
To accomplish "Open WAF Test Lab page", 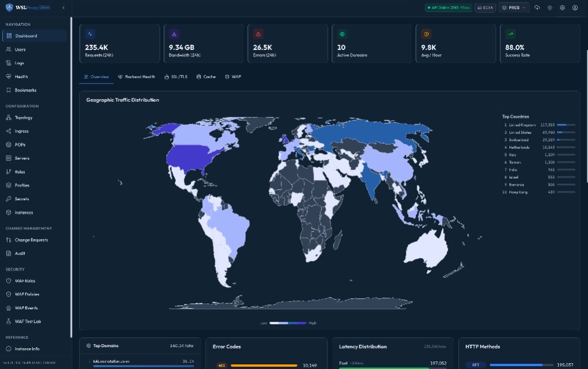I will [x=34, y=321].
